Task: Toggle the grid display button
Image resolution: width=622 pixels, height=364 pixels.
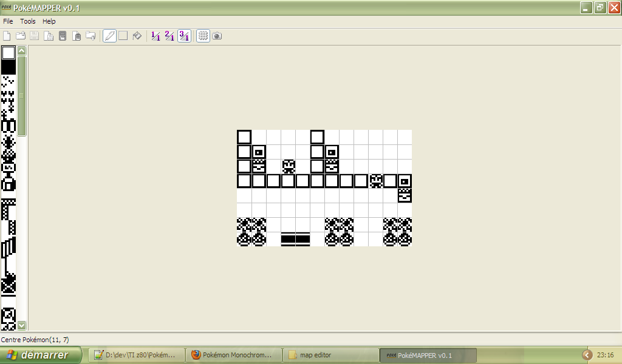Action: [x=203, y=36]
